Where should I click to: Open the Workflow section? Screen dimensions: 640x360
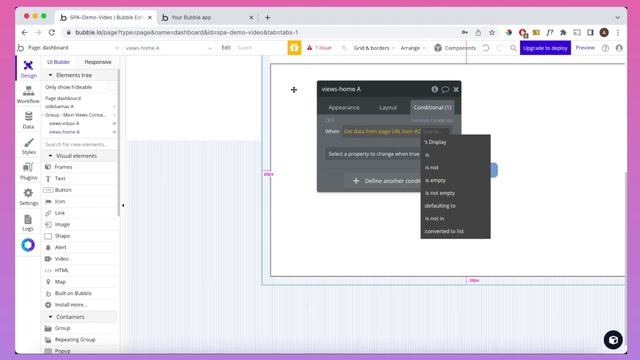28,95
